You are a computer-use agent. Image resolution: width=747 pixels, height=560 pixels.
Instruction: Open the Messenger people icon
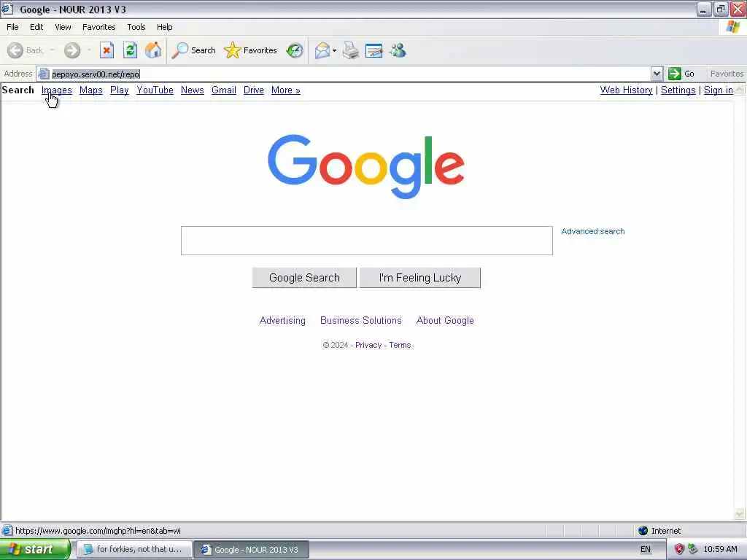398,50
